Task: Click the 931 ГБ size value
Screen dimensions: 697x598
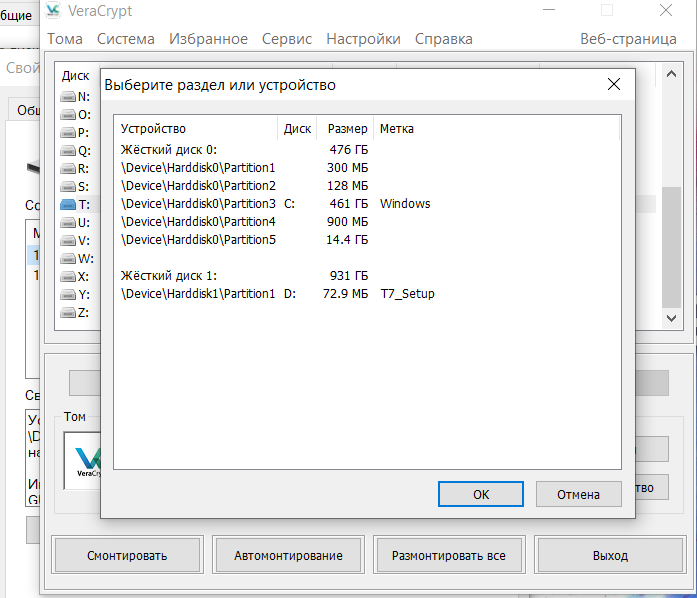Action: point(349,276)
